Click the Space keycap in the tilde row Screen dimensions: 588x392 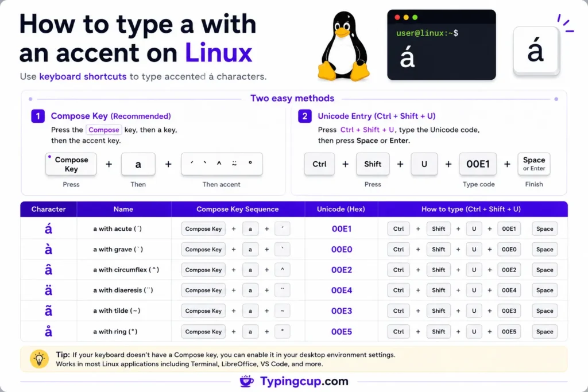544,311
